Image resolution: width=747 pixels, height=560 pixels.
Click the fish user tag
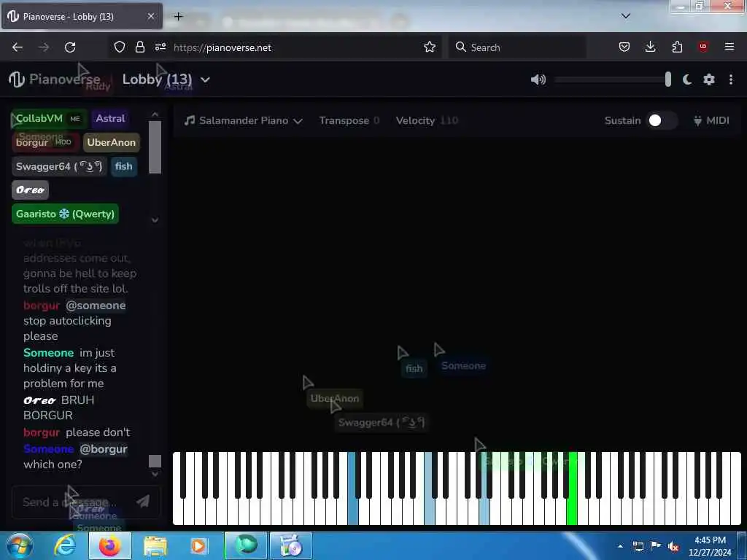pyautogui.click(x=124, y=166)
